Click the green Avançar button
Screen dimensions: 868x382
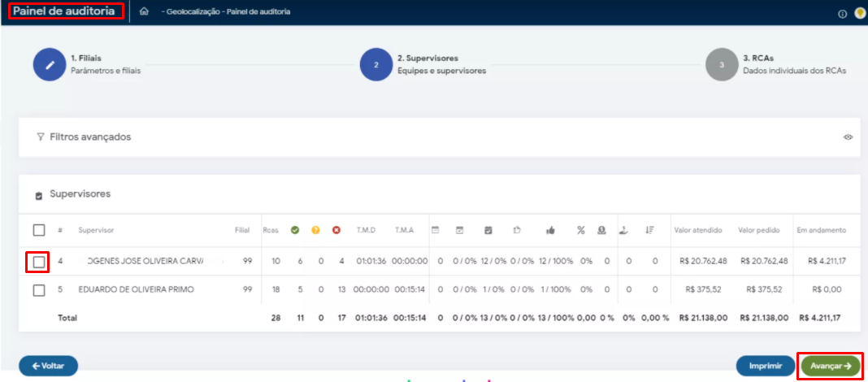(831, 366)
